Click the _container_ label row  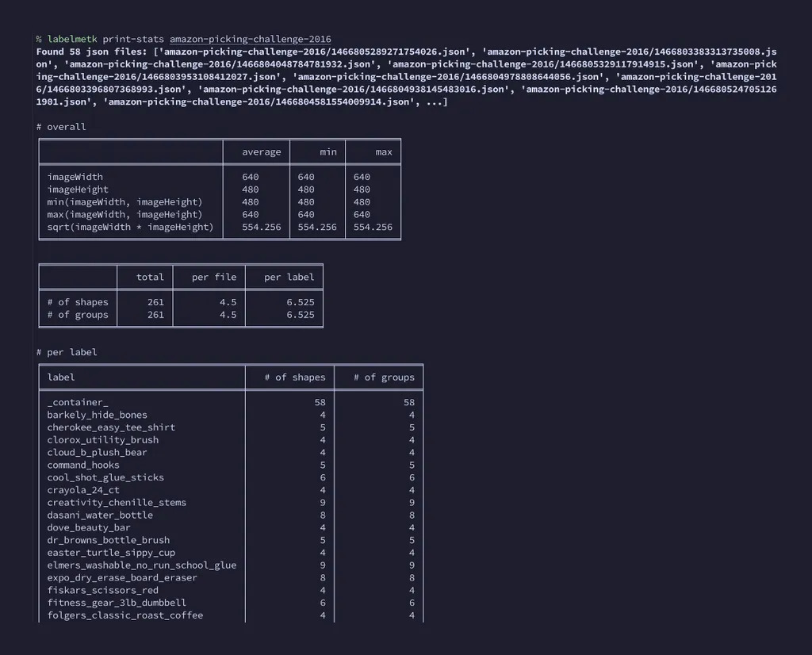point(77,403)
